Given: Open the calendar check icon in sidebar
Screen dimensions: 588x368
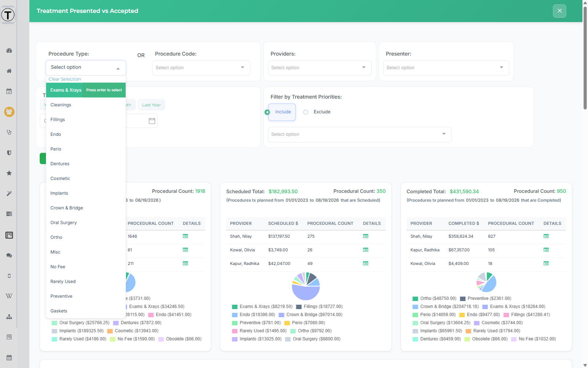Looking at the screenshot, I should click(x=9, y=91).
